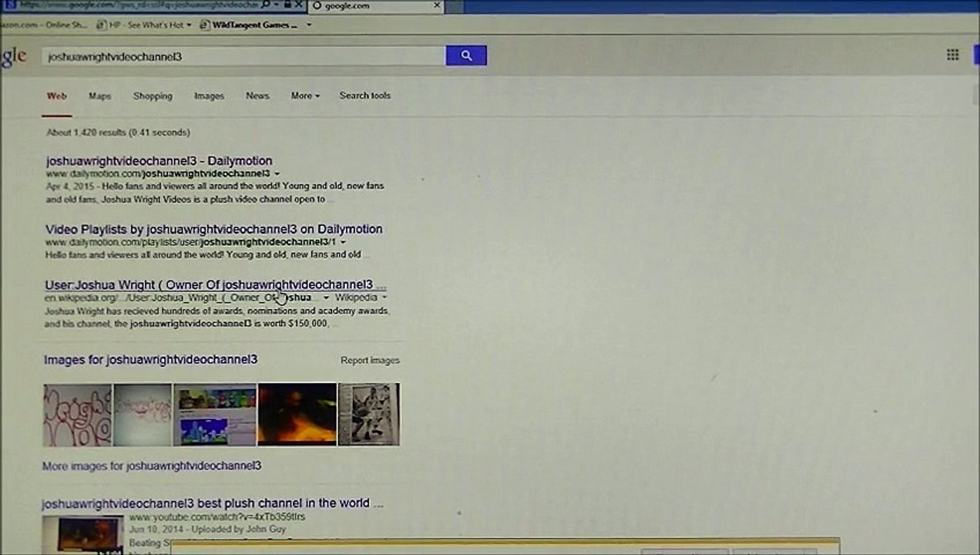Open the Google logo home link

(13, 56)
